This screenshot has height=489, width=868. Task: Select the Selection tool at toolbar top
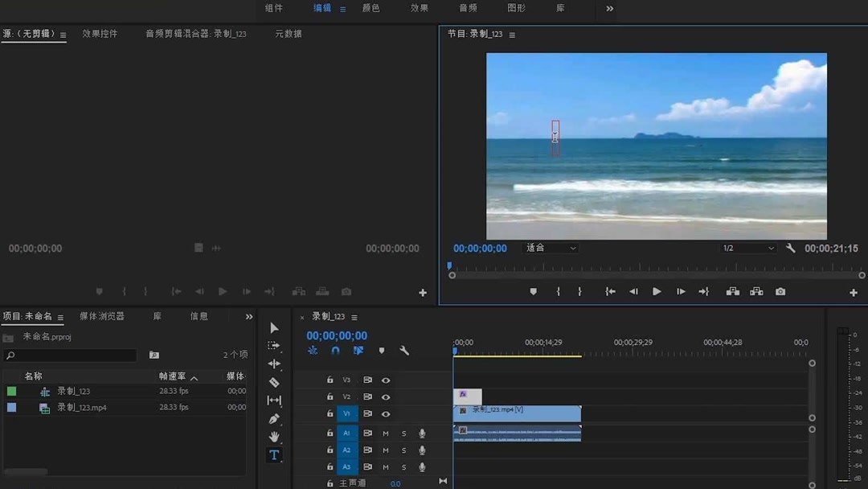click(x=274, y=327)
